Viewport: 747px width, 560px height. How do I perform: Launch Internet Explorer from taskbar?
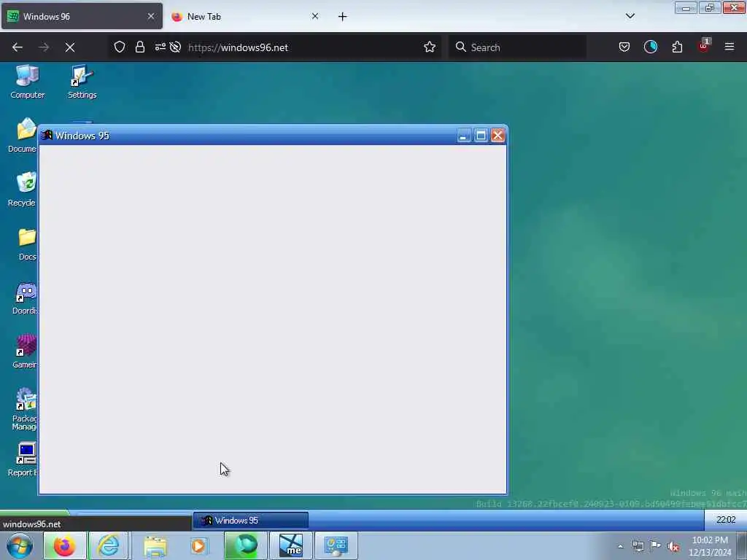(109, 545)
